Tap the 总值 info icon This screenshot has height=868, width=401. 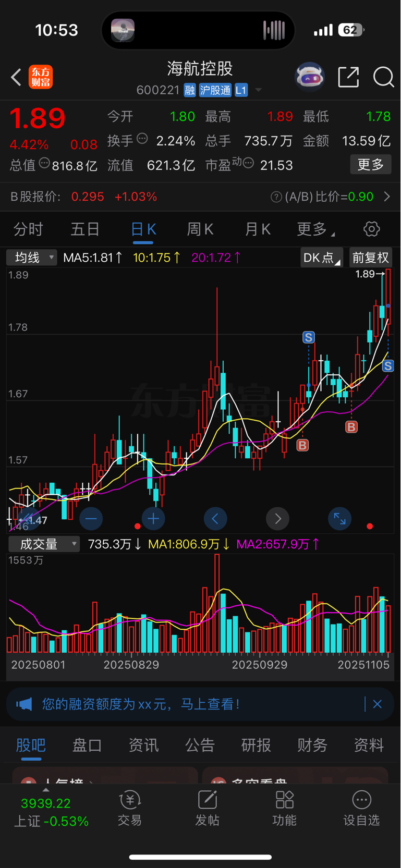point(44,163)
